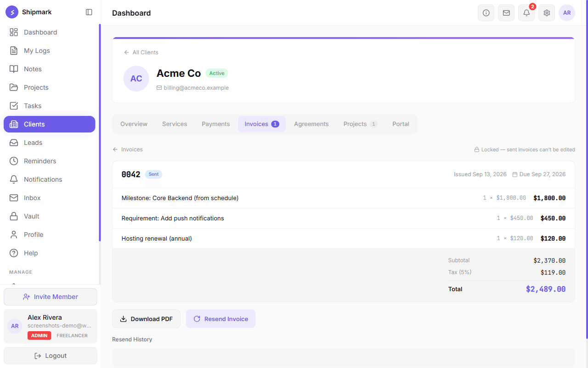Click the Milestone: Core Backend line item

(344, 198)
